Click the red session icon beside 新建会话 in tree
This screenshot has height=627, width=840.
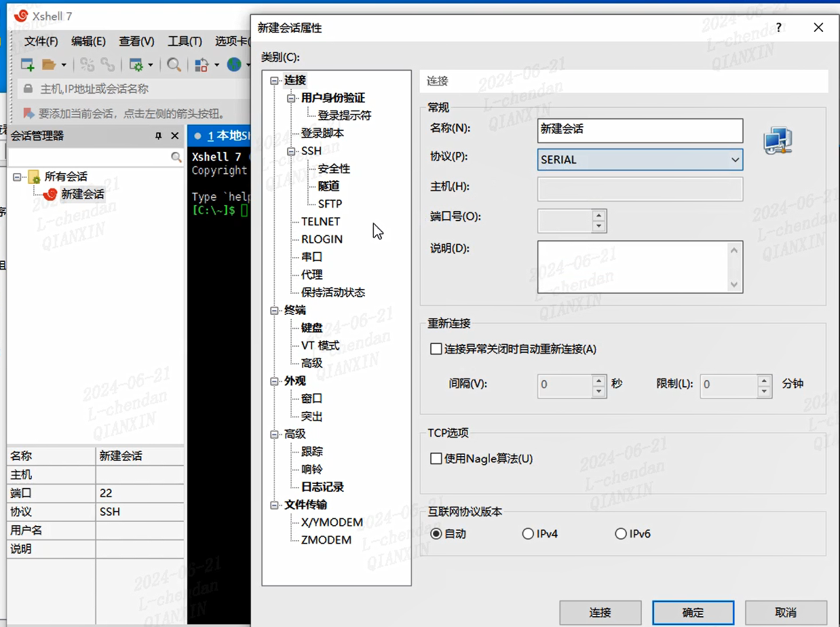pyautogui.click(x=50, y=194)
